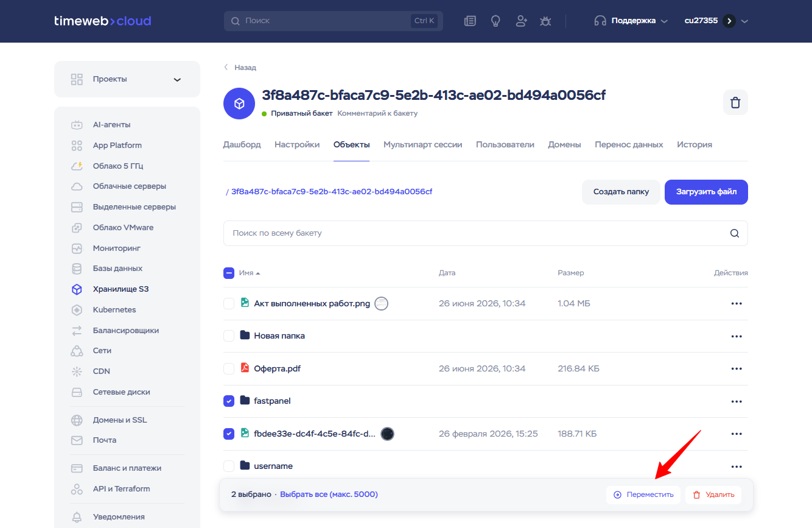Click the bug report icon

(x=545, y=21)
